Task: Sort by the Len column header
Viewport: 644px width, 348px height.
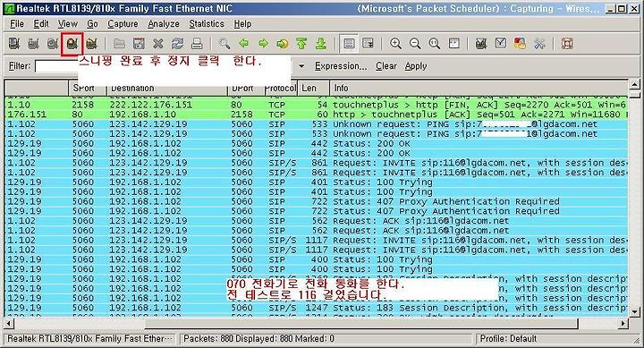Action: [313, 88]
